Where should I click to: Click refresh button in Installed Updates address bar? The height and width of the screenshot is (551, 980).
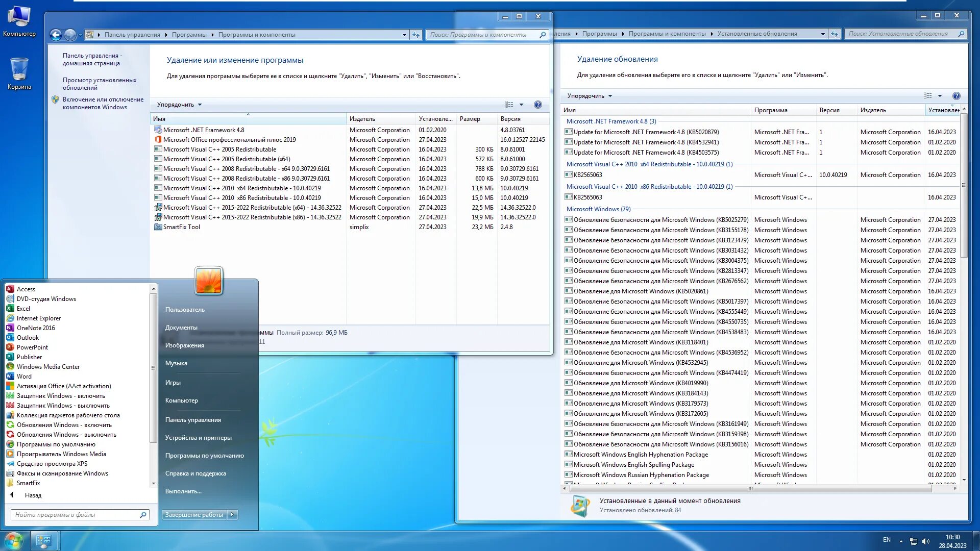835,34
